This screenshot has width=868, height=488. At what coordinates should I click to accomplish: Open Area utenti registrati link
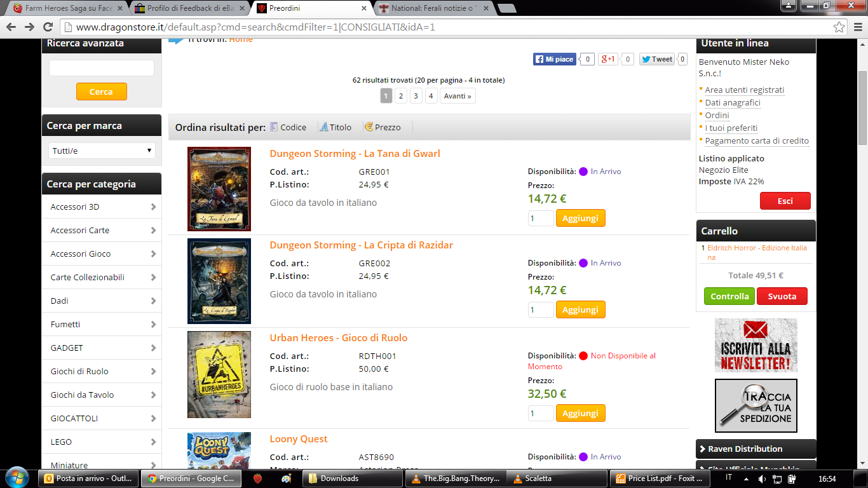[x=744, y=90]
